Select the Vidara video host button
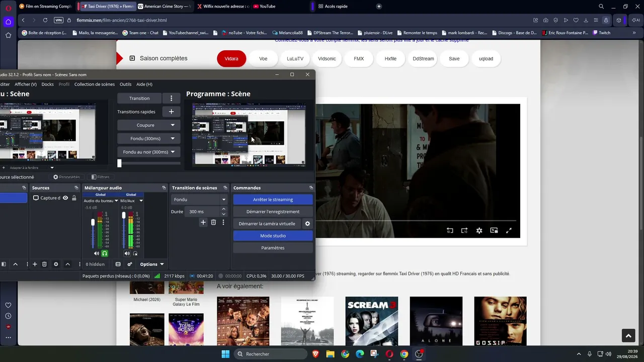 tap(231, 59)
